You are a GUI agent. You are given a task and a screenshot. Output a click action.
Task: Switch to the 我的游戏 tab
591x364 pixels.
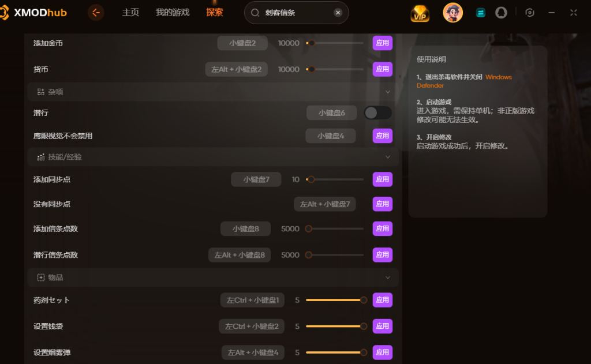tap(173, 13)
